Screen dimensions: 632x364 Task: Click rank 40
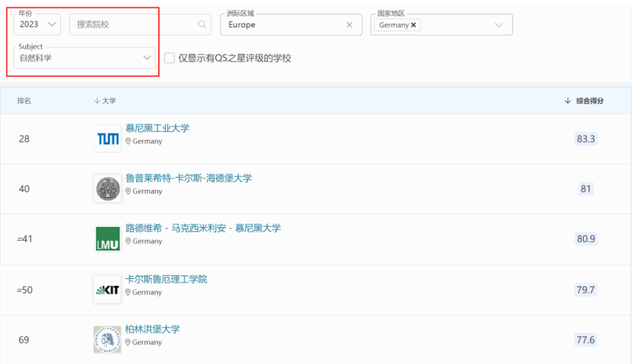pos(24,189)
